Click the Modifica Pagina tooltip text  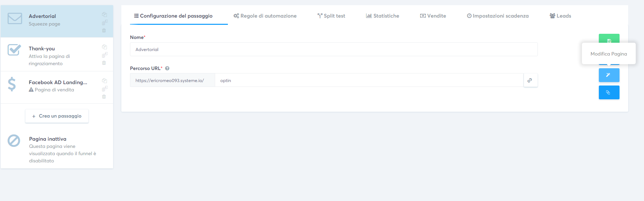pyautogui.click(x=608, y=54)
